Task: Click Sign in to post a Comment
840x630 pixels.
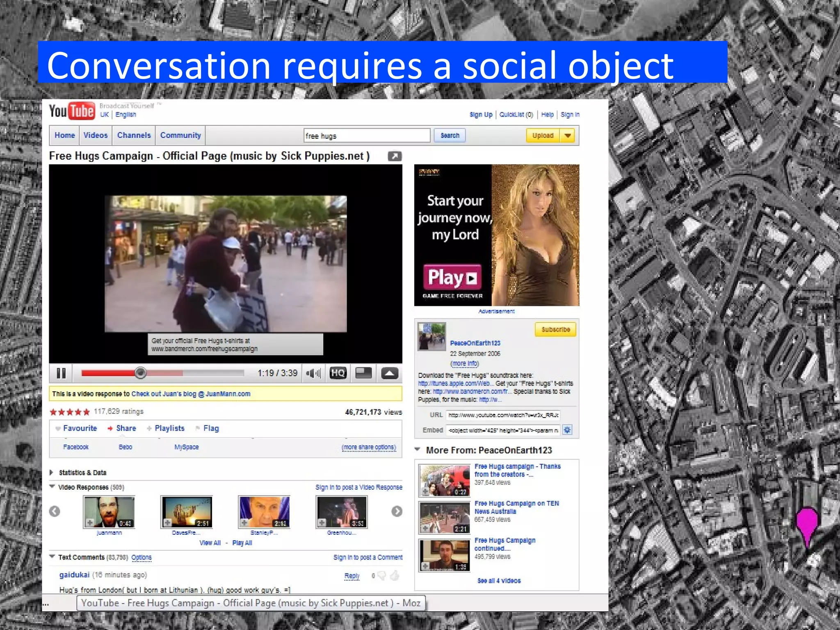Action: (x=368, y=557)
